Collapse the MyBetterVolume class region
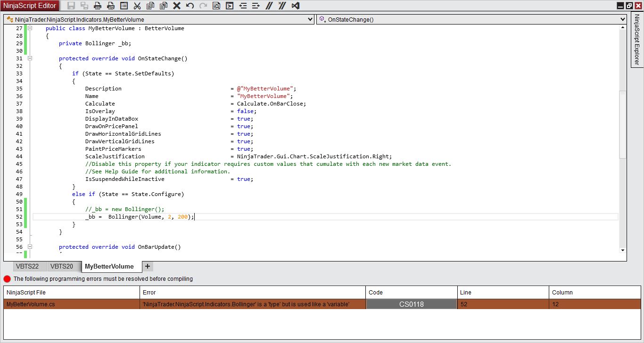Image resolution: width=644 pixels, height=343 pixels. point(30,28)
